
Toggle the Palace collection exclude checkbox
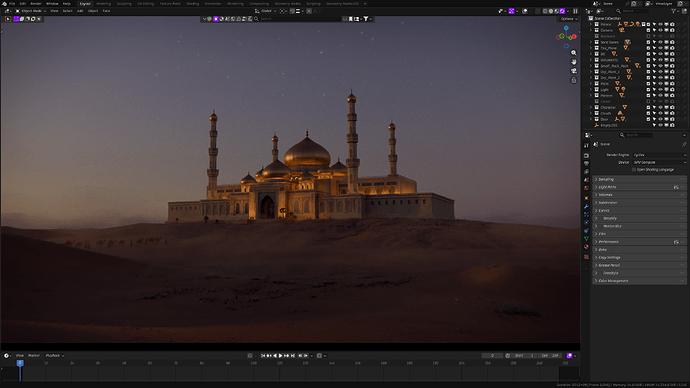648,24
